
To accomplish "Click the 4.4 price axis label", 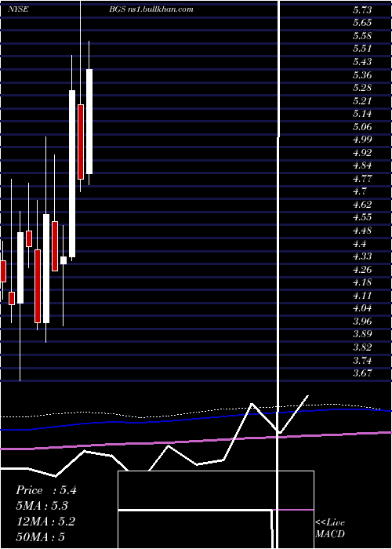I will pos(360,244).
